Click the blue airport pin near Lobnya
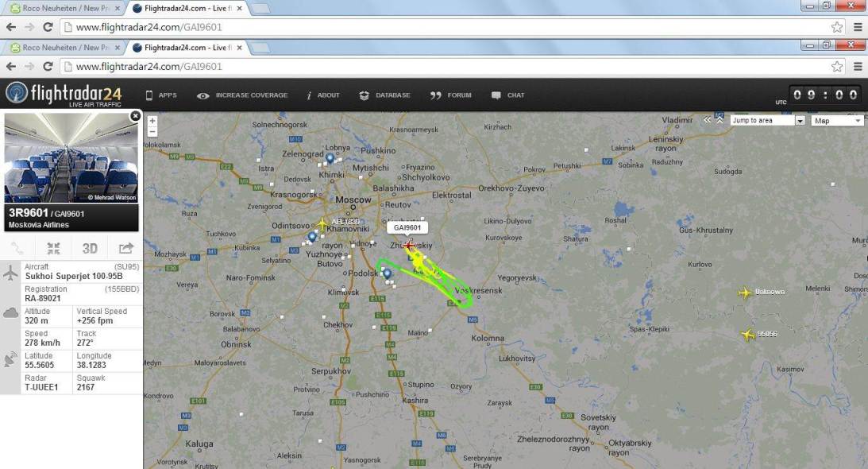The image size is (868, 469). 330,158
